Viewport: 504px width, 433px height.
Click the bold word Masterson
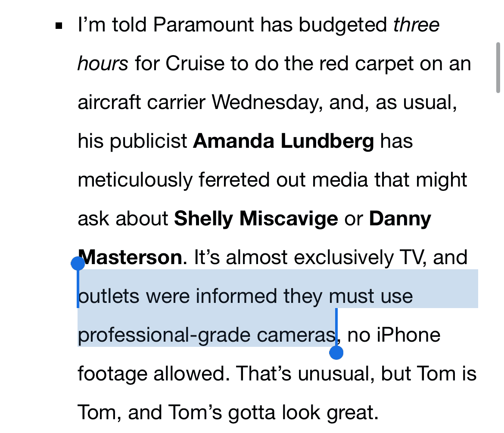click(x=131, y=258)
